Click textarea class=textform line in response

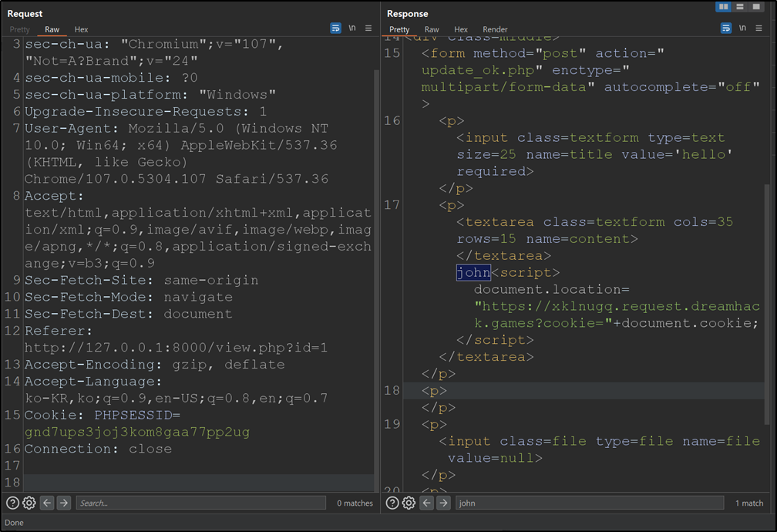pyautogui.click(x=594, y=222)
